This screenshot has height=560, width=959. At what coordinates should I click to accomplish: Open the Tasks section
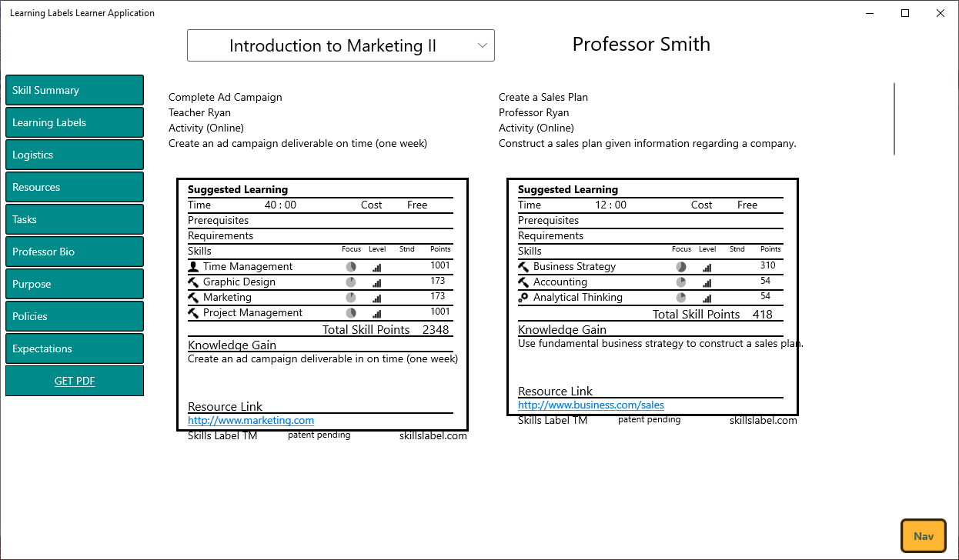click(75, 219)
